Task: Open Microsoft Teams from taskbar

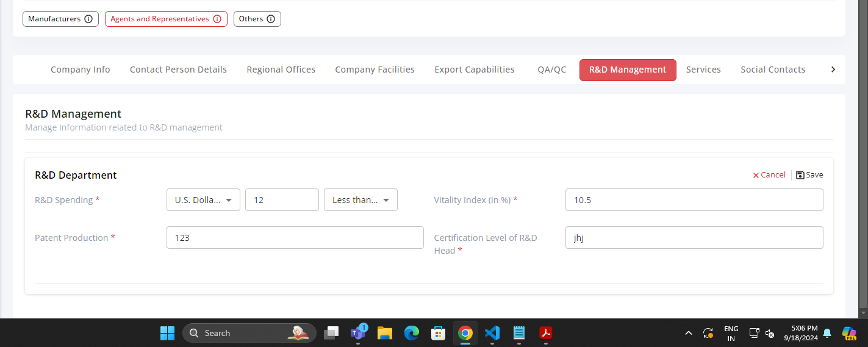Action: [x=358, y=333]
